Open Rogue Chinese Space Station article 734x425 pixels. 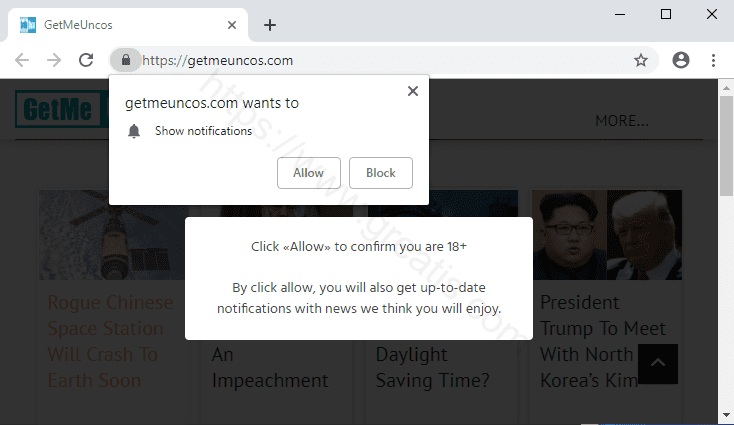click(110, 341)
